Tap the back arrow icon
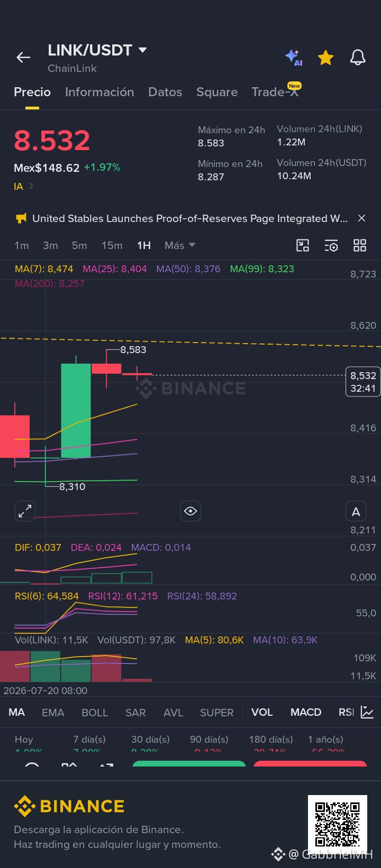This screenshot has height=868, width=381. pyautogui.click(x=23, y=58)
